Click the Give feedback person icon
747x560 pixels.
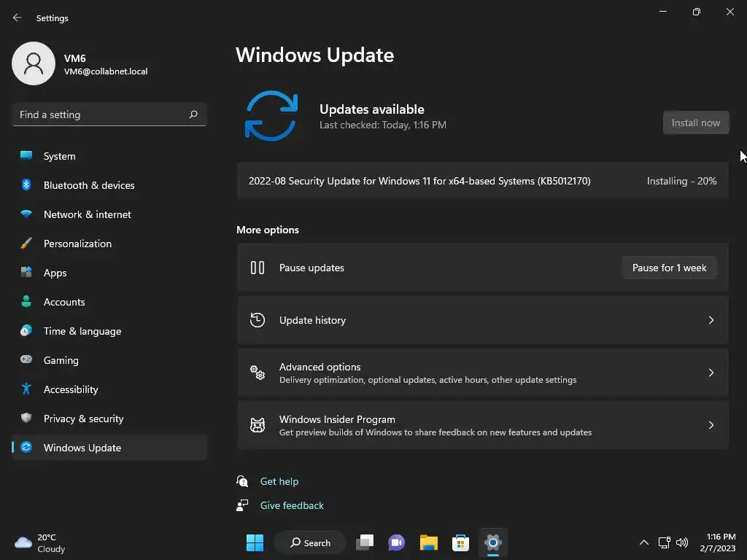(242, 505)
